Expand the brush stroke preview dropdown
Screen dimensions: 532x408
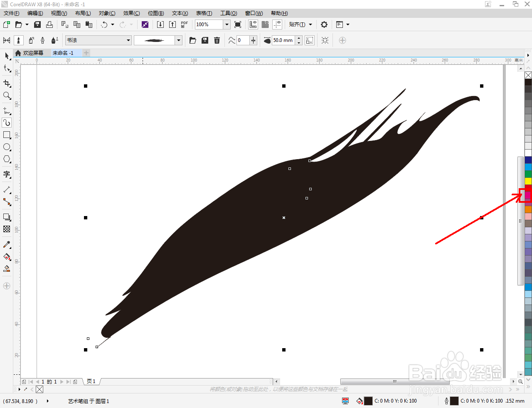tap(179, 40)
